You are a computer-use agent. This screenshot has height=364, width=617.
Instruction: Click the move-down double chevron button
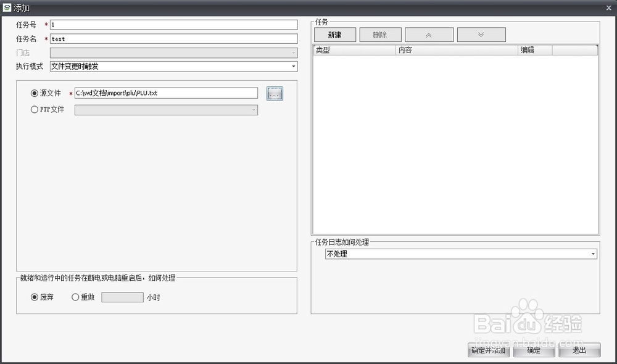click(x=481, y=35)
